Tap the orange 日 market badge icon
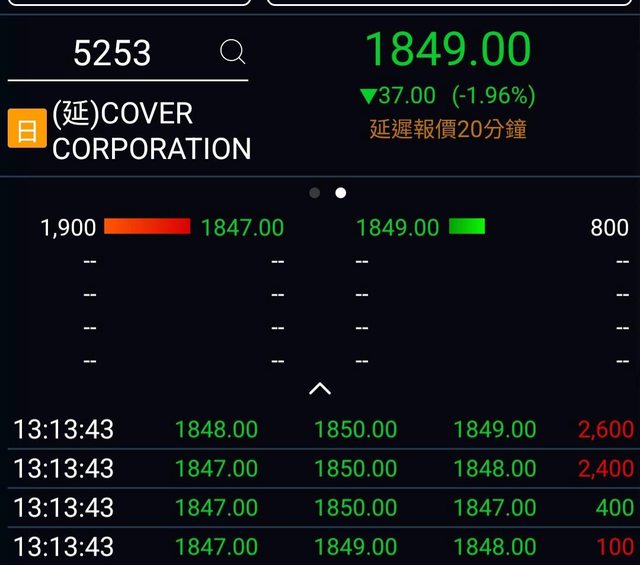Viewport: 640px width, 565px height. point(27,130)
